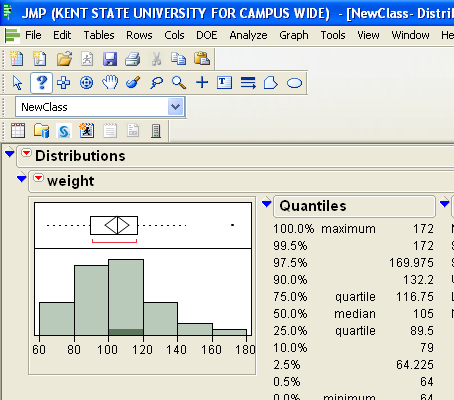454x400 pixels.
Task: Select the brush tool
Action: [x=133, y=82]
